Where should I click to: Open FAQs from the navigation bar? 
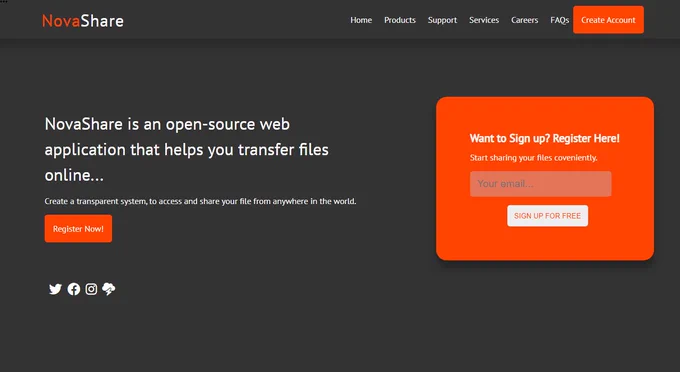[559, 20]
